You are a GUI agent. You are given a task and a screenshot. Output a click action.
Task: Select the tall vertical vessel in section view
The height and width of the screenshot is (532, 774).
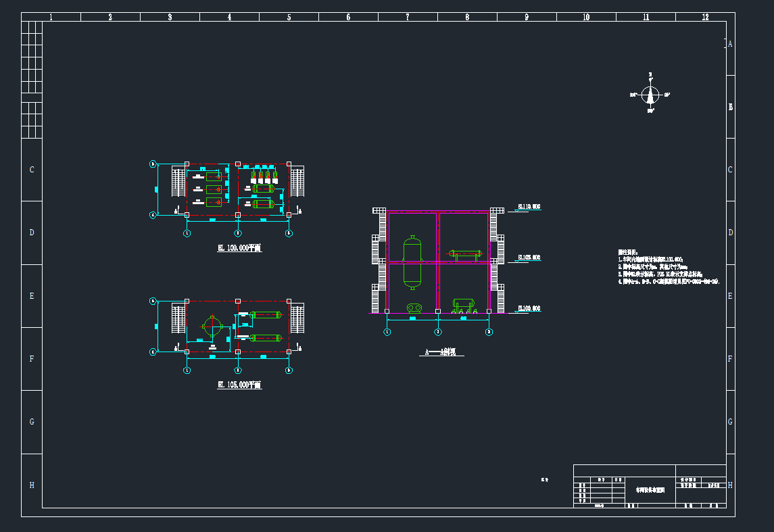(412, 262)
